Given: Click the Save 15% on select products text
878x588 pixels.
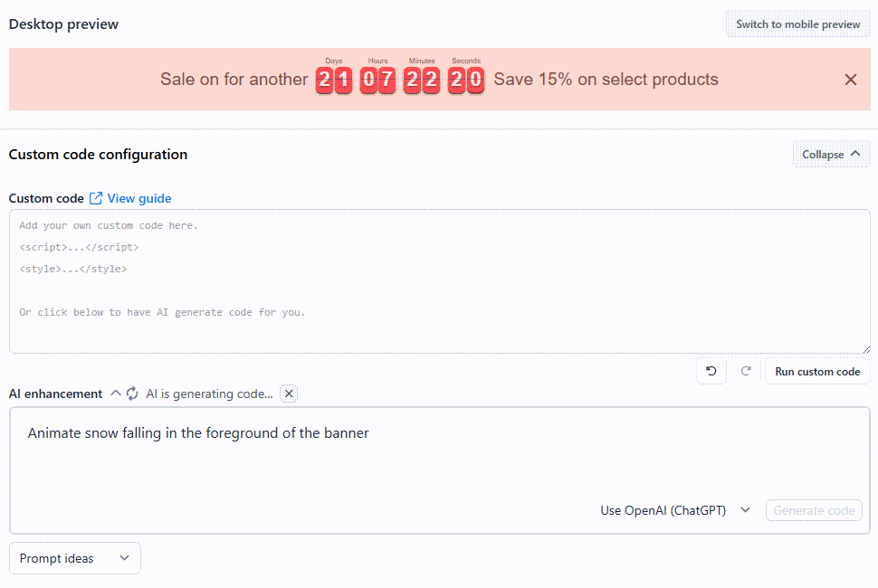Looking at the screenshot, I should pos(606,80).
